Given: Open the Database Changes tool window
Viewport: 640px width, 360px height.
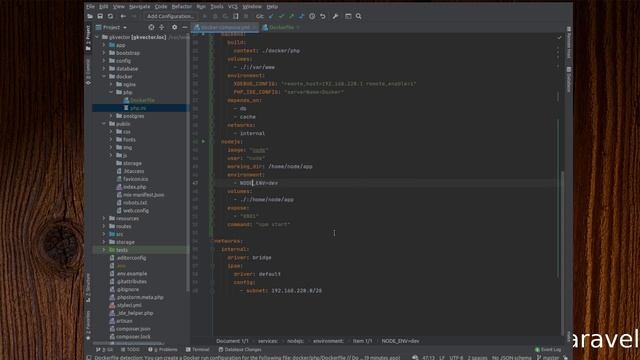Looking at the screenshot, I should [240, 350].
